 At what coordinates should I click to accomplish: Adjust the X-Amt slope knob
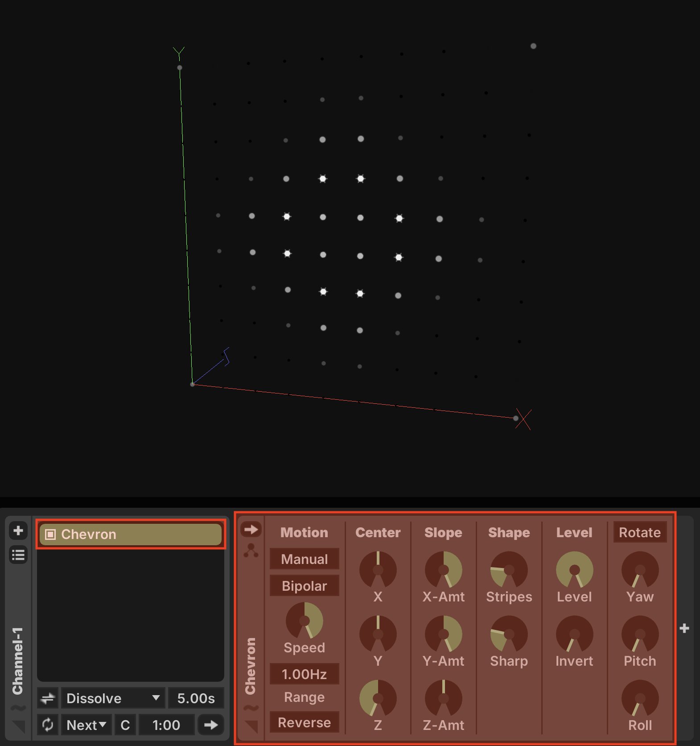coord(444,570)
